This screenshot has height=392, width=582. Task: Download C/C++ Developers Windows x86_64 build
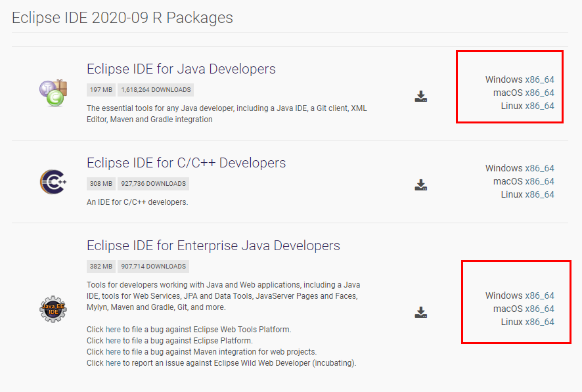pyautogui.click(x=539, y=168)
